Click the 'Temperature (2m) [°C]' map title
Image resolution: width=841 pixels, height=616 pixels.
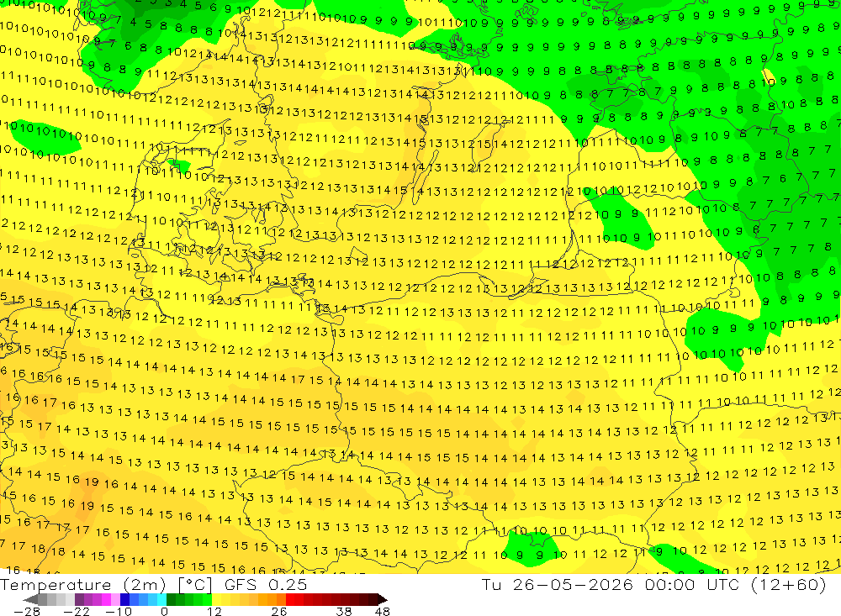click(106, 584)
